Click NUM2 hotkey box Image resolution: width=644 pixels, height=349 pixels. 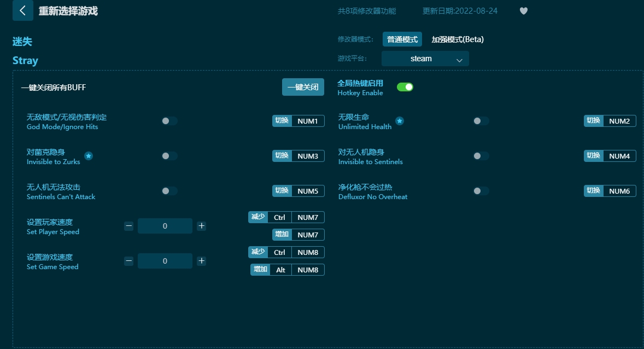click(619, 121)
